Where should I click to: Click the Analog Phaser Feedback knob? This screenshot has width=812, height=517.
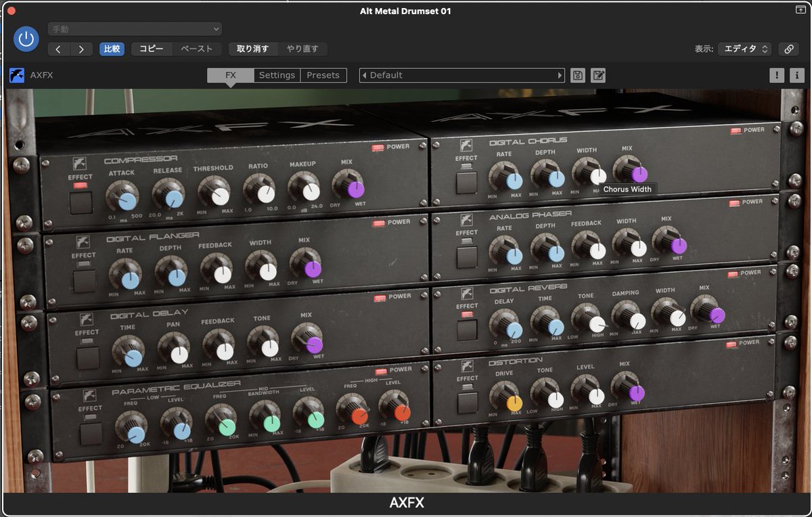pyautogui.click(x=590, y=246)
